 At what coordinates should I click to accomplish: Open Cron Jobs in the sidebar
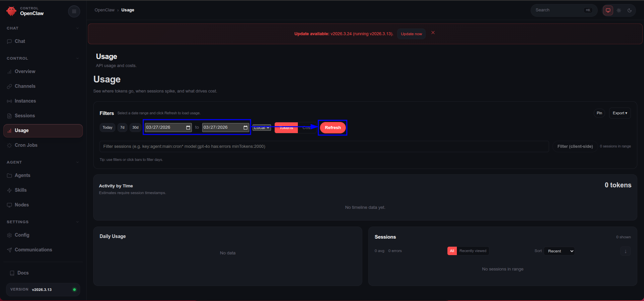coord(26,145)
